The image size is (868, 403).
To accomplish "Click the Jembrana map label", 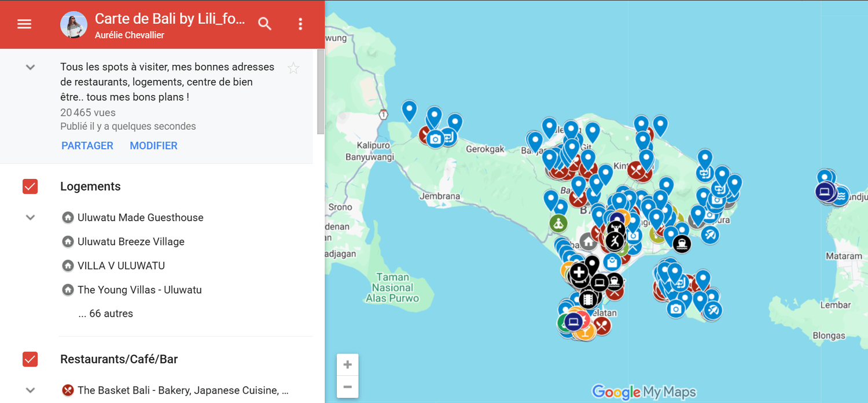I will 440,196.
